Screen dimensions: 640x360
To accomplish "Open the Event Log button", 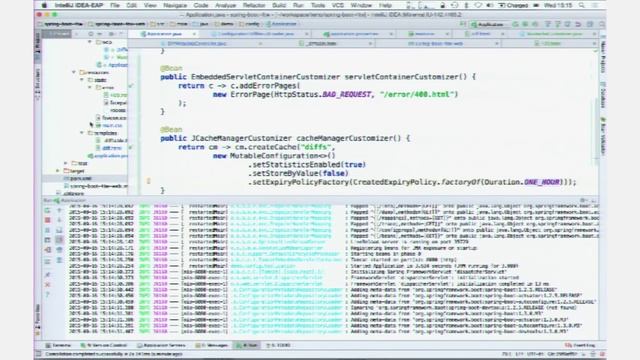I will 580,345.
